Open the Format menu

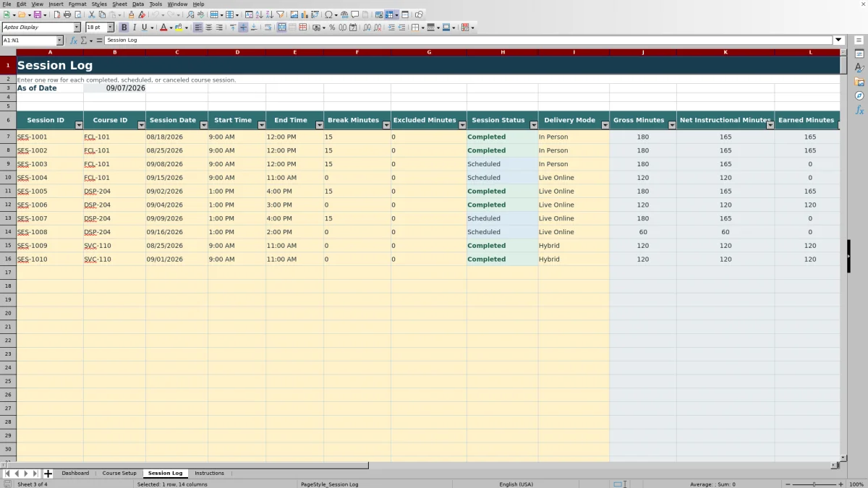point(77,4)
